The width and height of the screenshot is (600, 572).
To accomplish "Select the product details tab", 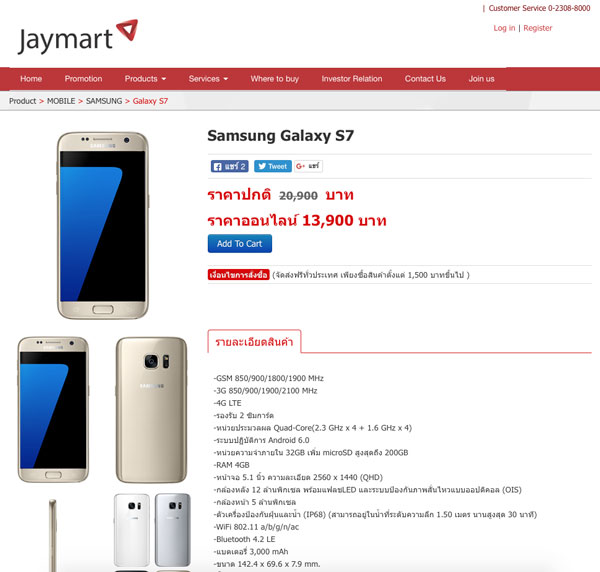I will click(x=254, y=341).
